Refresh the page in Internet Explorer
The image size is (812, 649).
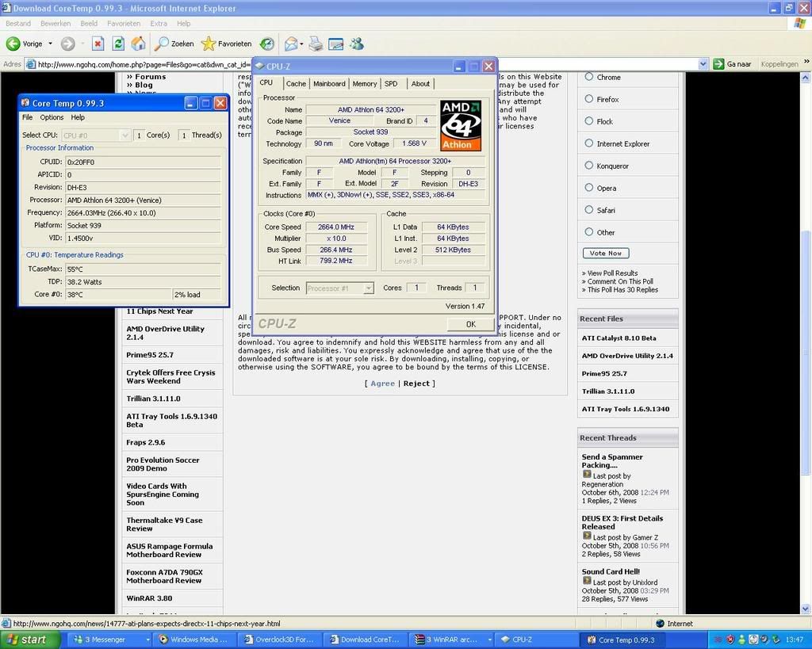pyautogui.click(x=118, y=44)
